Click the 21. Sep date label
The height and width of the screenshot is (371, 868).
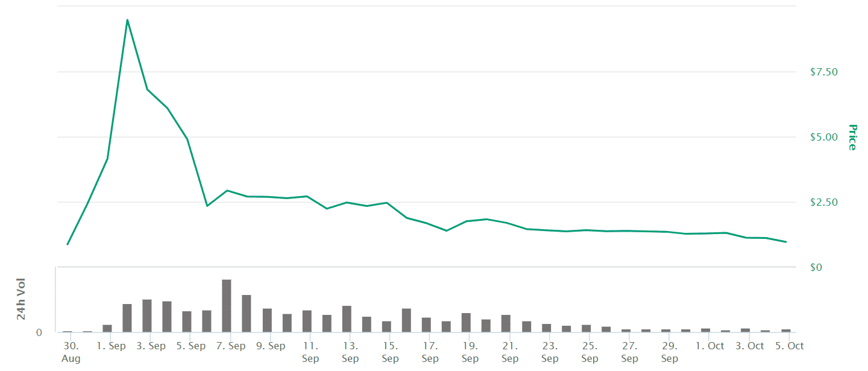510,352
